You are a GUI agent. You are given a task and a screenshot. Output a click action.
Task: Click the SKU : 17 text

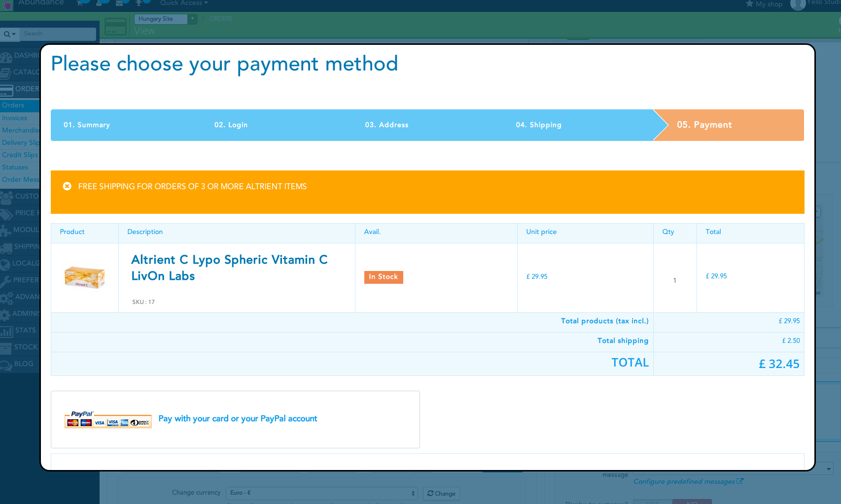[143, 302]
